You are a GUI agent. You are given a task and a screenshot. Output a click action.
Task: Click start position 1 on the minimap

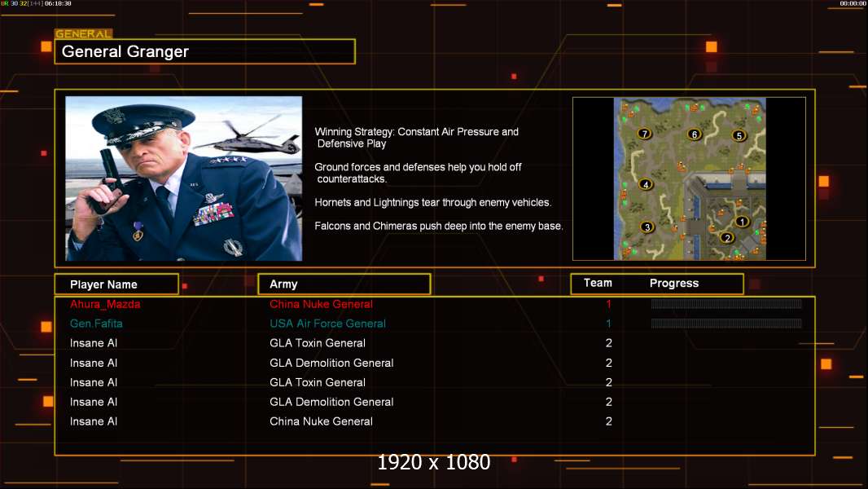(x=742, y=221)
